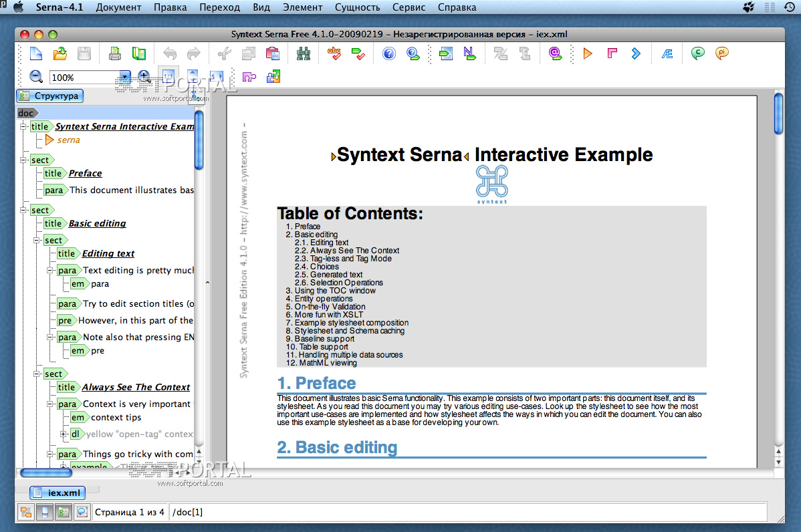The image size is (801, 532).
Task: Click the orange play arrow icon
Action: point(588,53)
